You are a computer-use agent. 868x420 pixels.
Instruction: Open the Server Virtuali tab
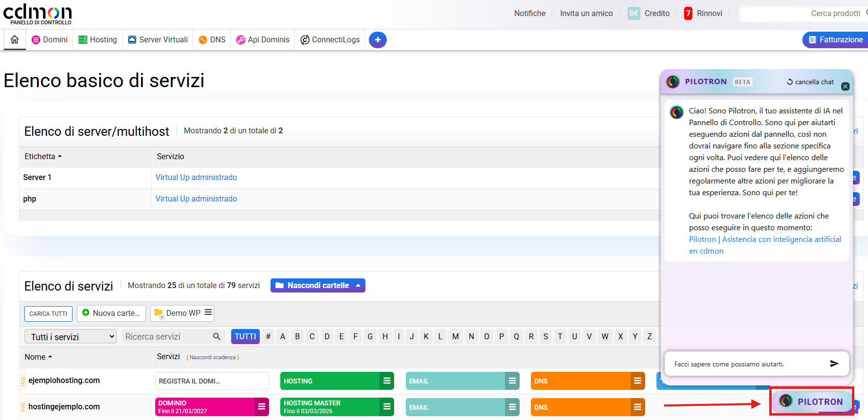coord(158,39)
